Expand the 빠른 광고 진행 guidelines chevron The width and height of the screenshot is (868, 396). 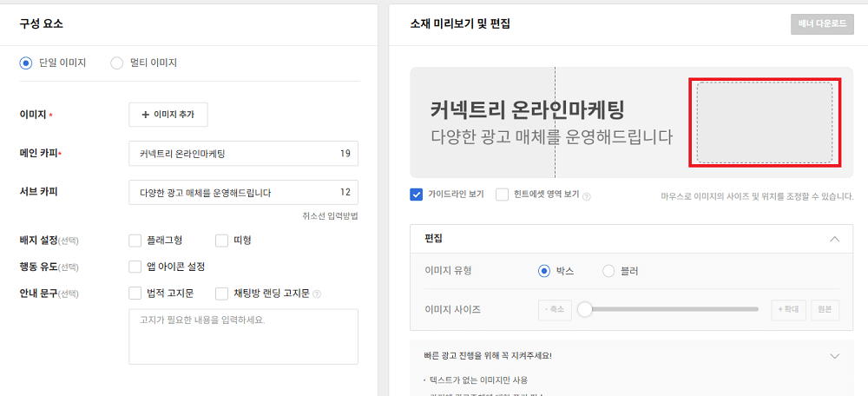pos(835,355)
